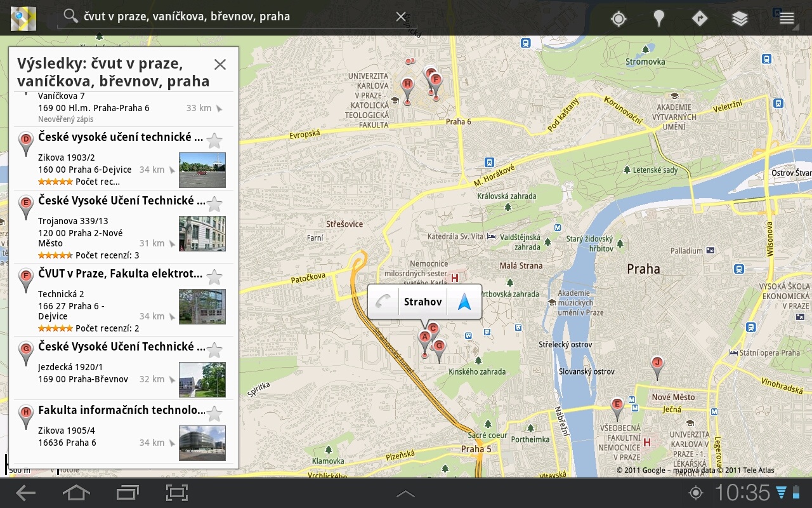The image size is (812, 508).
Task: Start navigation arrow in Strahov popup
Action: click(464, 302)
